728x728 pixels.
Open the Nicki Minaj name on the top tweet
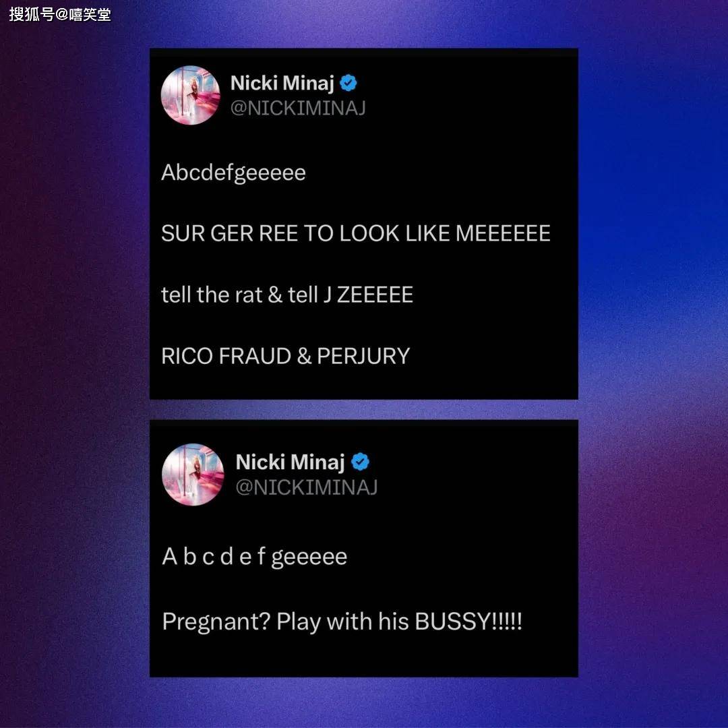282,84
